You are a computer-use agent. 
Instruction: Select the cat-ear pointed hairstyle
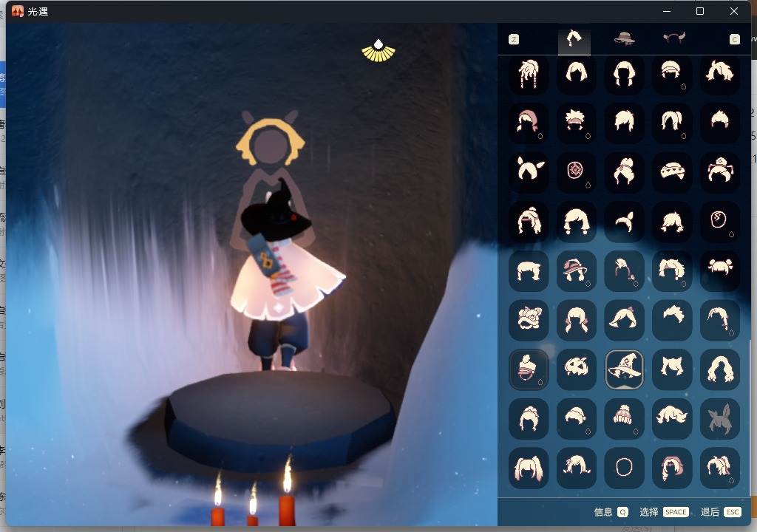click(x=671, y=369)
